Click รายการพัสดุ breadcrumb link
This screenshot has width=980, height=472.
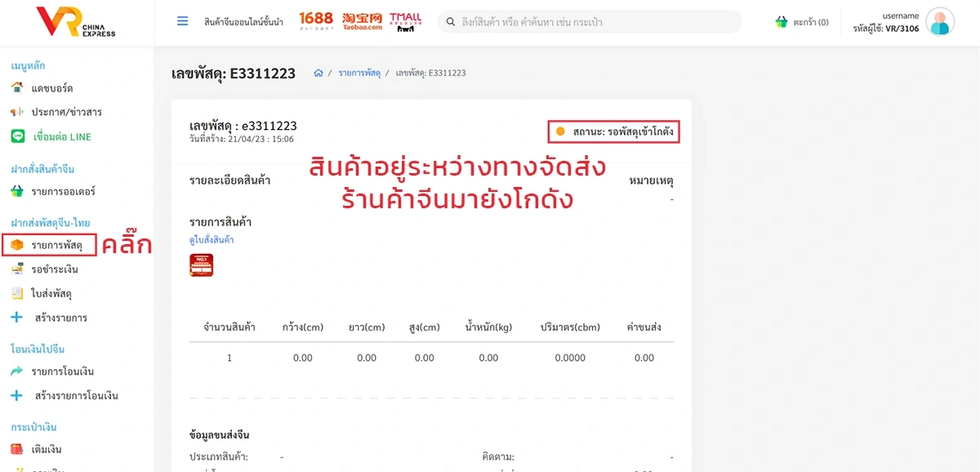(359, 73)
